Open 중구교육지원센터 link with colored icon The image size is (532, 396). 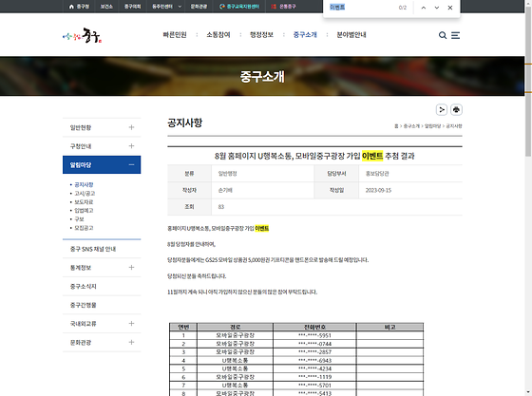tap(239, 7)
